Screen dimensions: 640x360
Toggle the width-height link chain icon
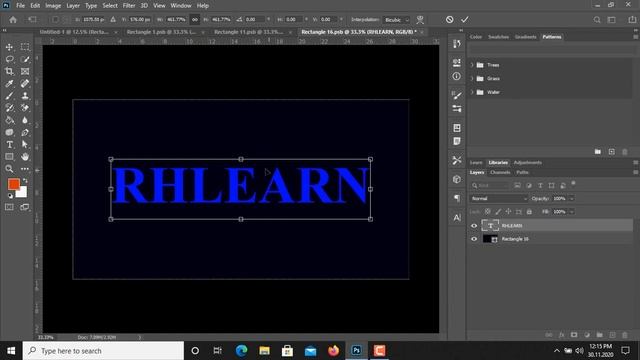(195, 20)
